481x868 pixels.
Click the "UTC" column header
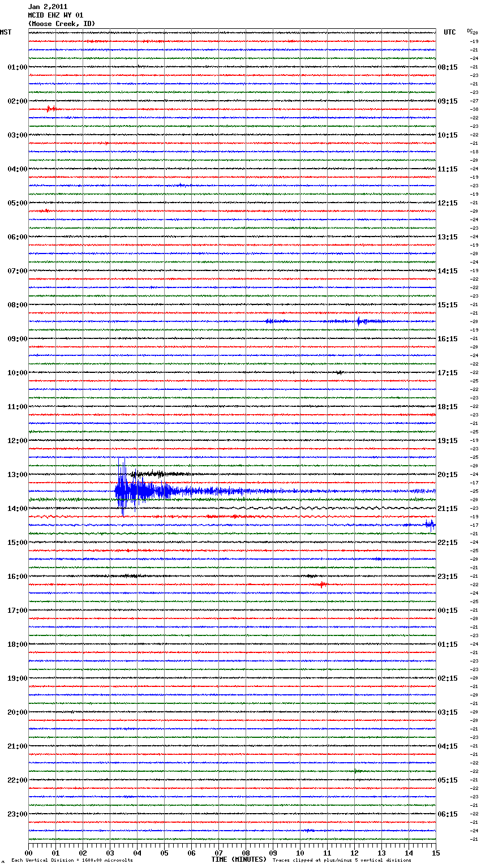tap(450, 32)
